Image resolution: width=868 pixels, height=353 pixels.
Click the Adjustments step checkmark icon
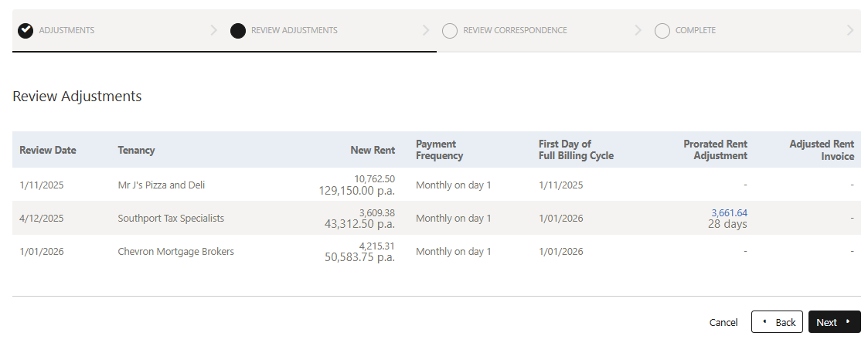click(26, 31)
